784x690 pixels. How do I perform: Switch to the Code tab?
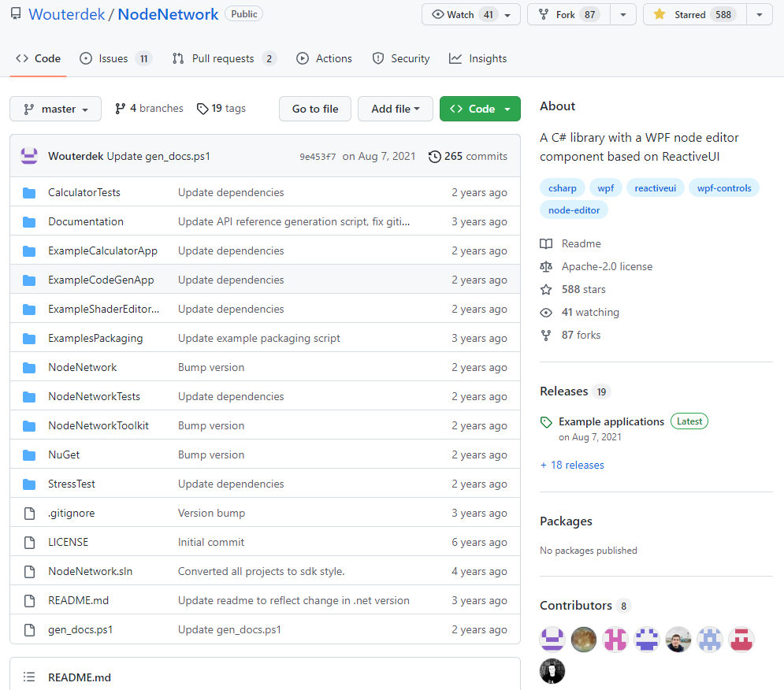(38, 58)
